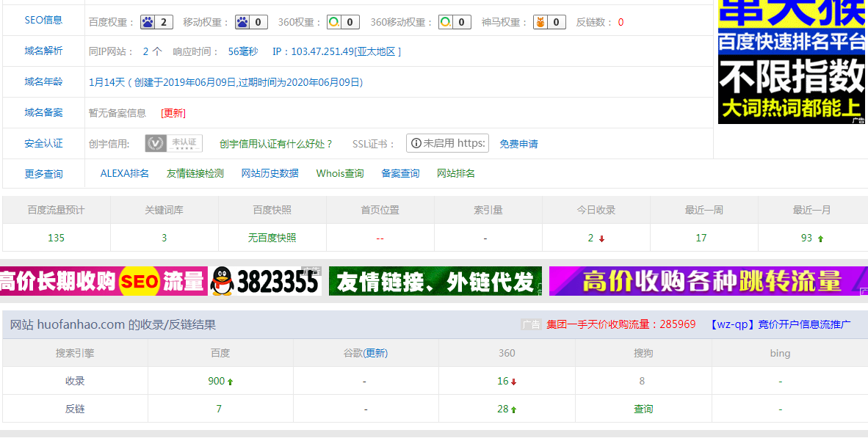Click the 今日收录 value 2

(x=590, y=238)
